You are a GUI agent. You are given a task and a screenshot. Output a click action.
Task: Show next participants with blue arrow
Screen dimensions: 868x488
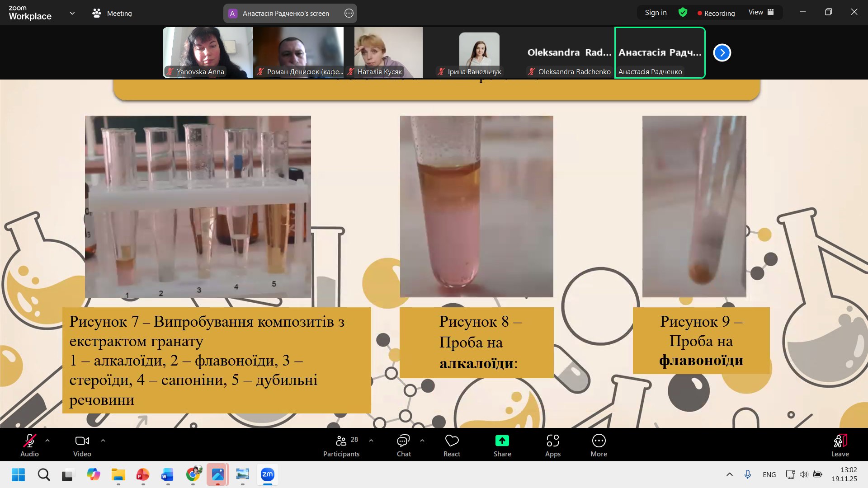722,52
